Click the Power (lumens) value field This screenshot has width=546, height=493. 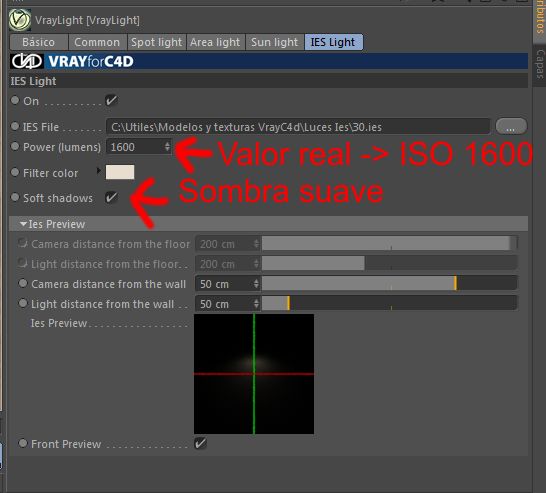pyautogui.click(x=135, y=147)
